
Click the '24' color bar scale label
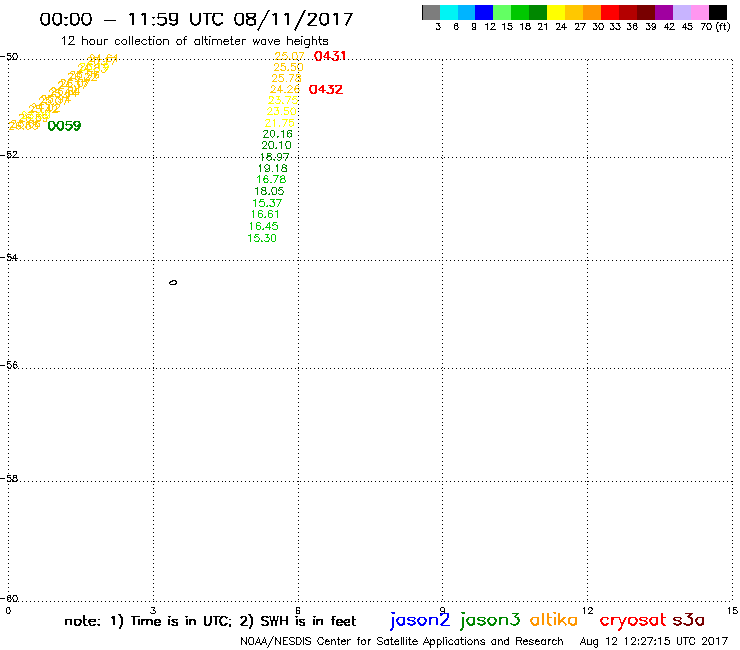point(561,27)
